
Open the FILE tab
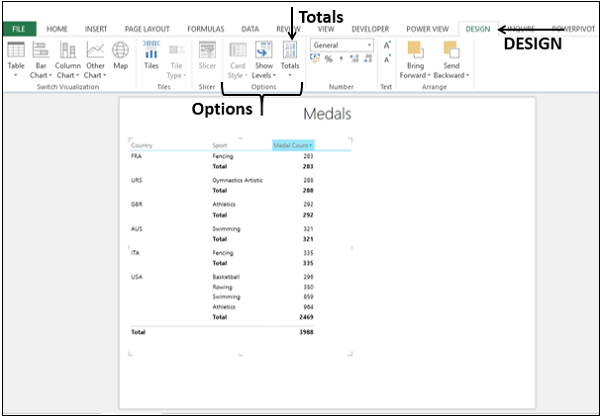point(17,29)
